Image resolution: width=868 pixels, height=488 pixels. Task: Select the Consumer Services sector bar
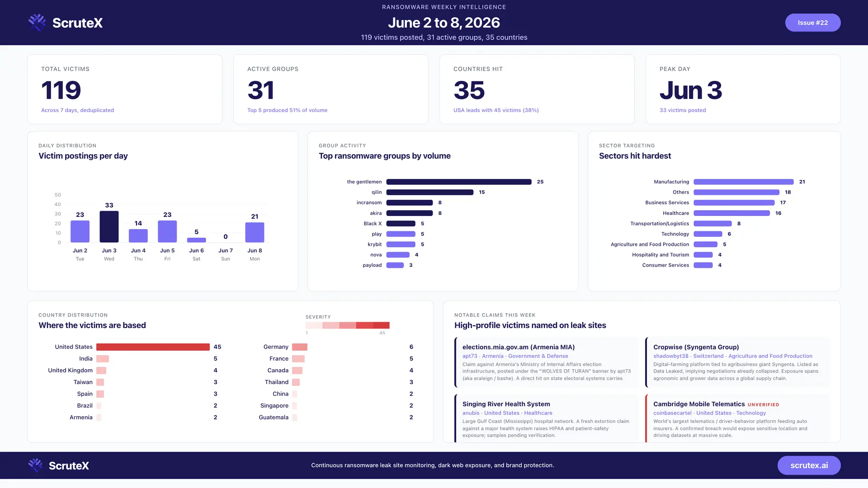(x=703, y=265)
